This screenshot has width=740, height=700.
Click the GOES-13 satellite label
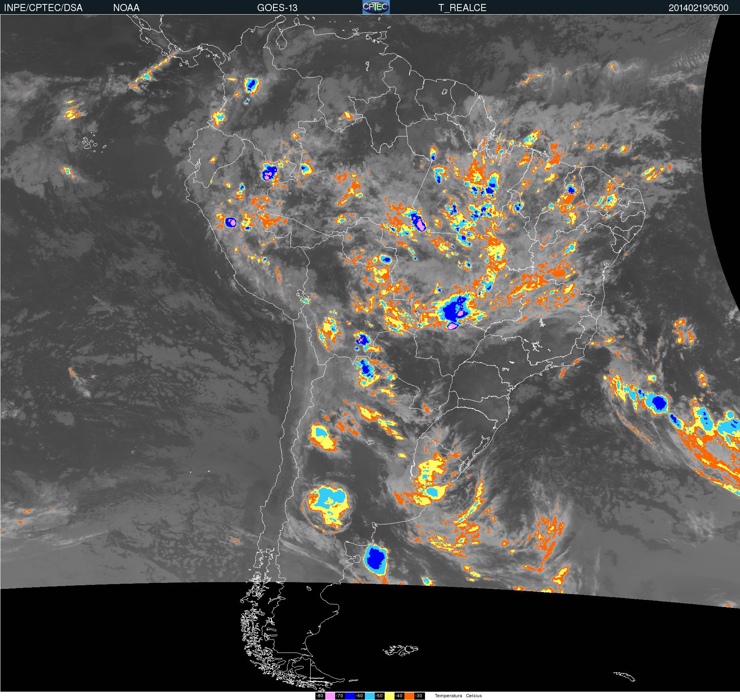point(277,8)
